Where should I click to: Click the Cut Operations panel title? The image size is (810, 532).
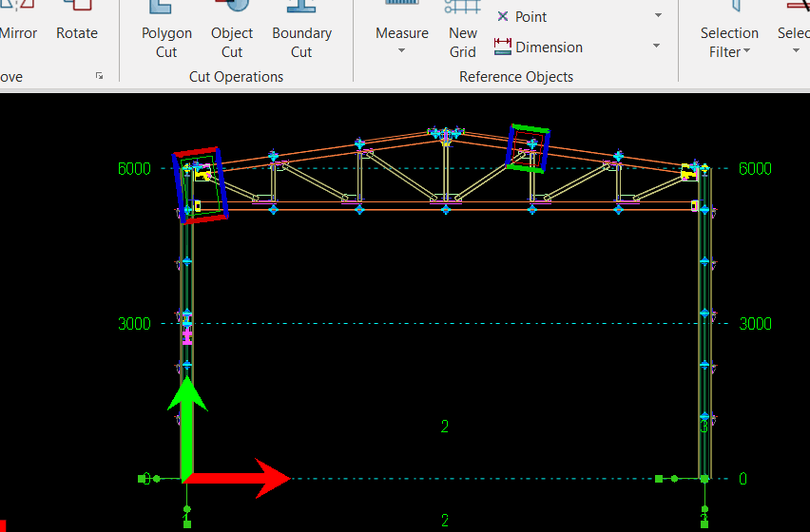coord(236,77)
